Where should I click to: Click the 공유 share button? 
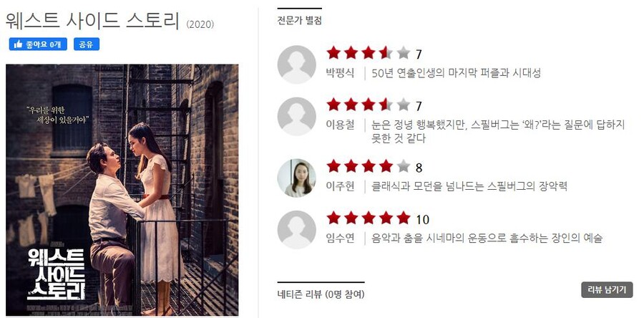coord(87,44)
